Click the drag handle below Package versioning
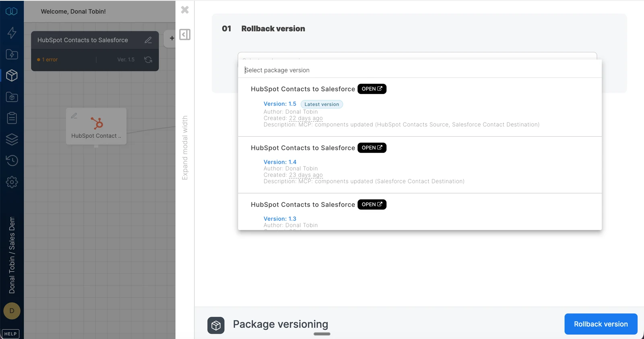The height and width of the screenshot is (339, 644). tap(322, 334)
